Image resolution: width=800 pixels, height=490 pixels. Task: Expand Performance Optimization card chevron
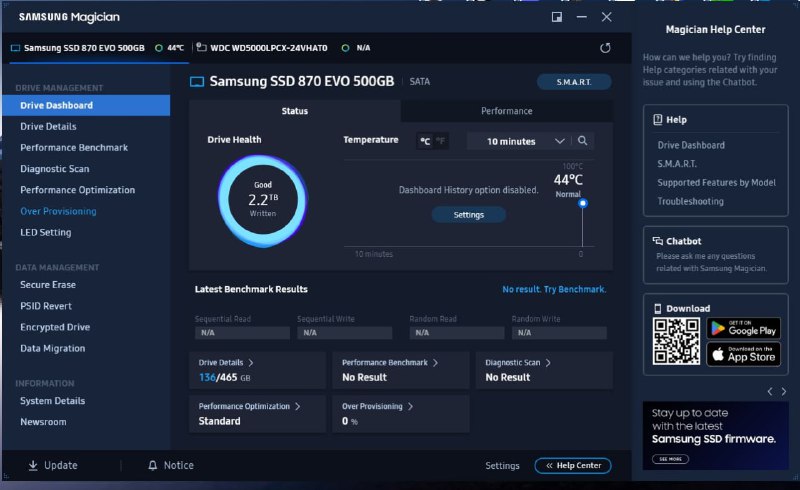pos(297,406)
